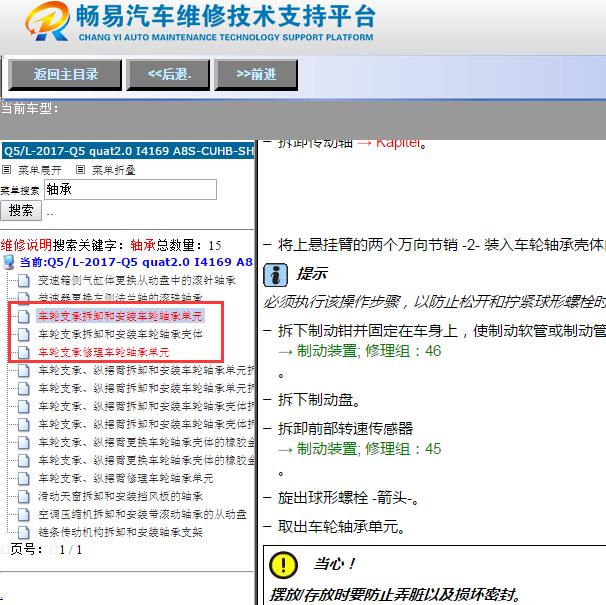Return to main directory with 返回主目录
Viewport: 606px width, 605px height.
[65, 75]
